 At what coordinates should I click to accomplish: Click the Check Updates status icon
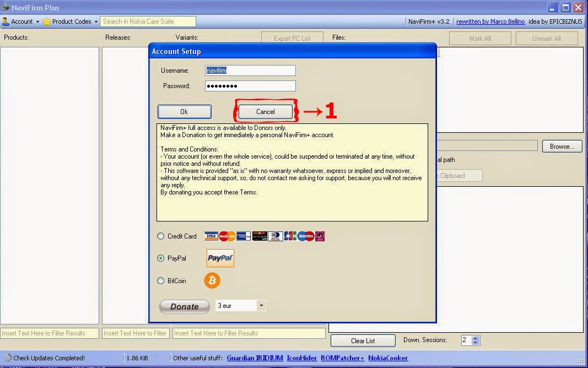point(8,358)
